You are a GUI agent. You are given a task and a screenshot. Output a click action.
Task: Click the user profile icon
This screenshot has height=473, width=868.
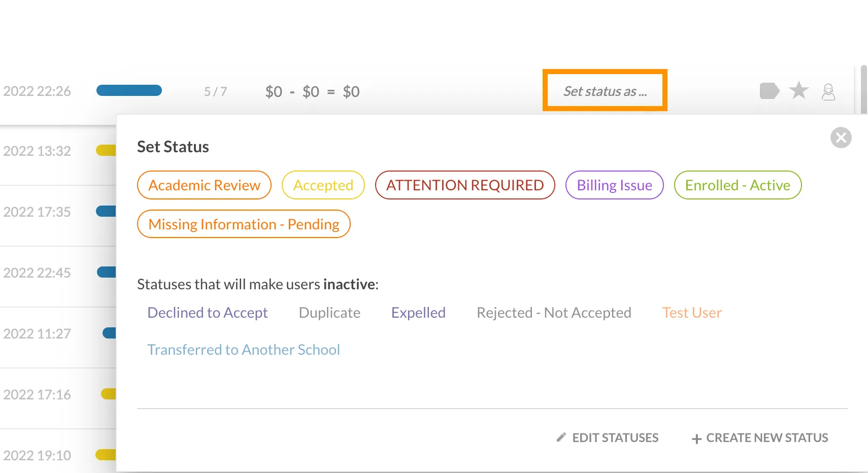tap(828, 92)
